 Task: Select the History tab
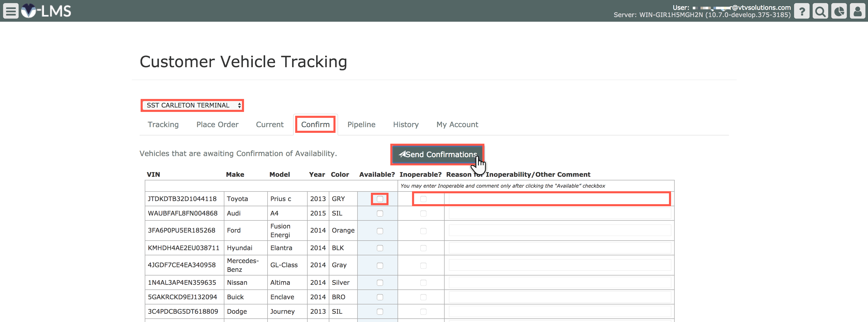pos(406,125)
